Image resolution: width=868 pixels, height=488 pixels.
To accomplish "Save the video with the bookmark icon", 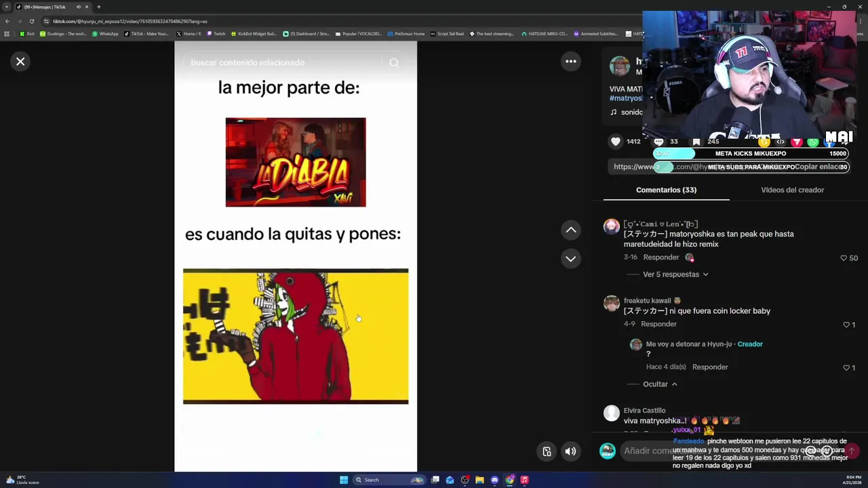I will point(696,141).
